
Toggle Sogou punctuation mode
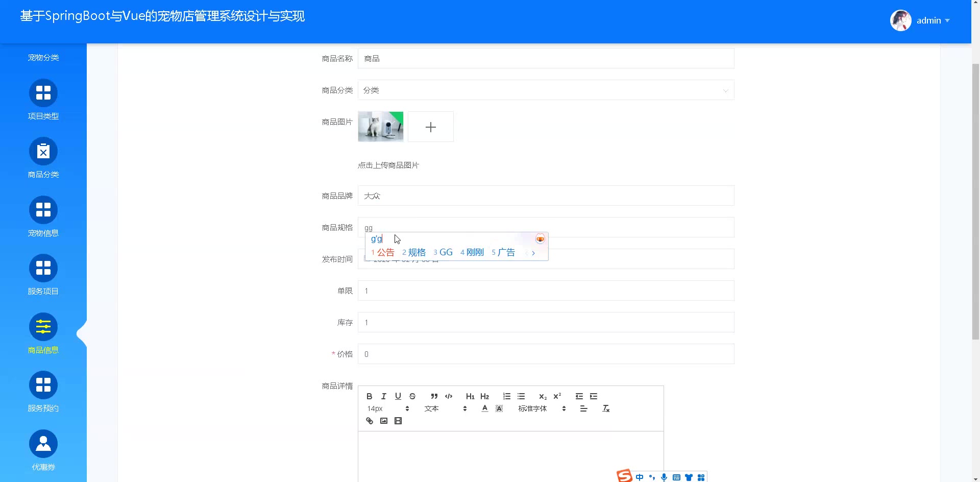point(652,477)
